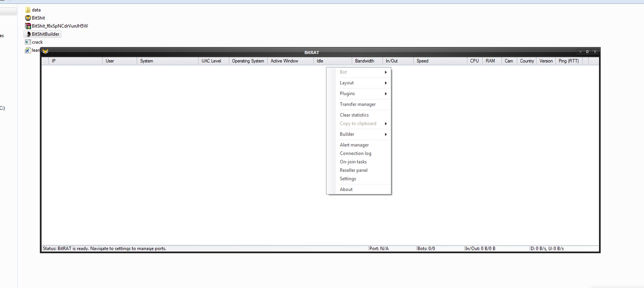Viewport: 644px width, 288px height.
Task: Click the greyed-out Bot menu entry
Action: click(359, 72)
